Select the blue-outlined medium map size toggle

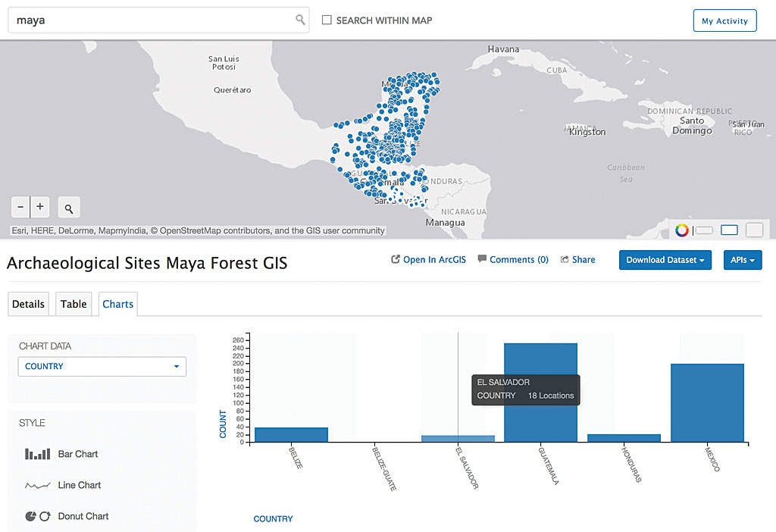coord(729,230)
